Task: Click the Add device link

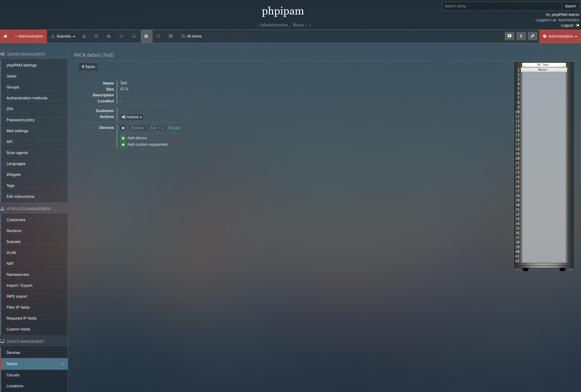Action: pos(137,138)
